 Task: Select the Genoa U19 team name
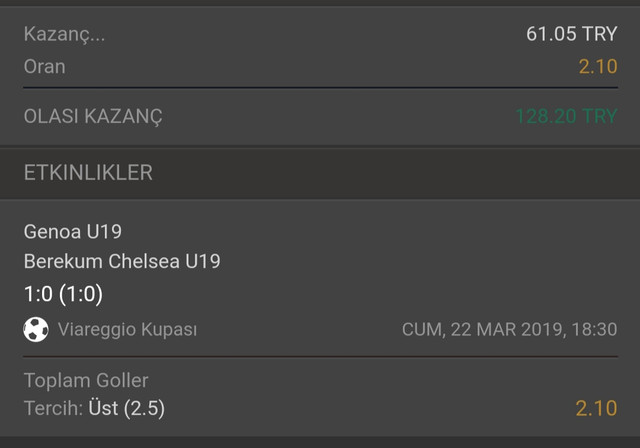pos(73,232)
